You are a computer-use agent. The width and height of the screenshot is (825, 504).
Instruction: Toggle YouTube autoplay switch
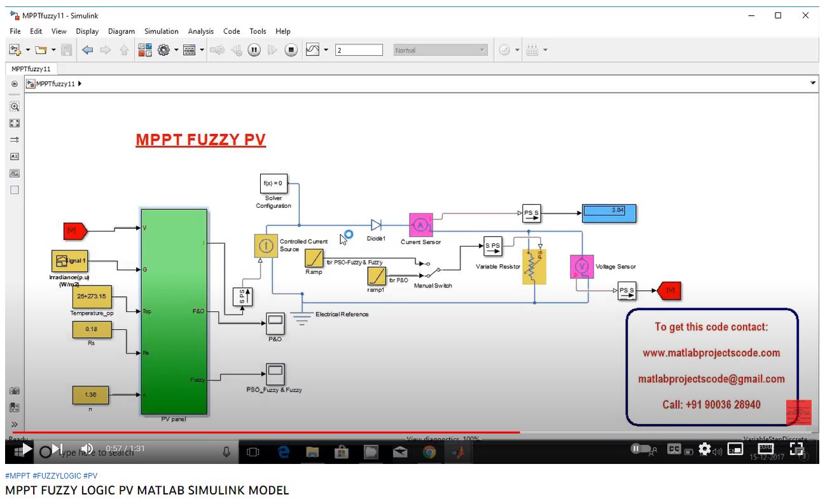coord(641,449)
